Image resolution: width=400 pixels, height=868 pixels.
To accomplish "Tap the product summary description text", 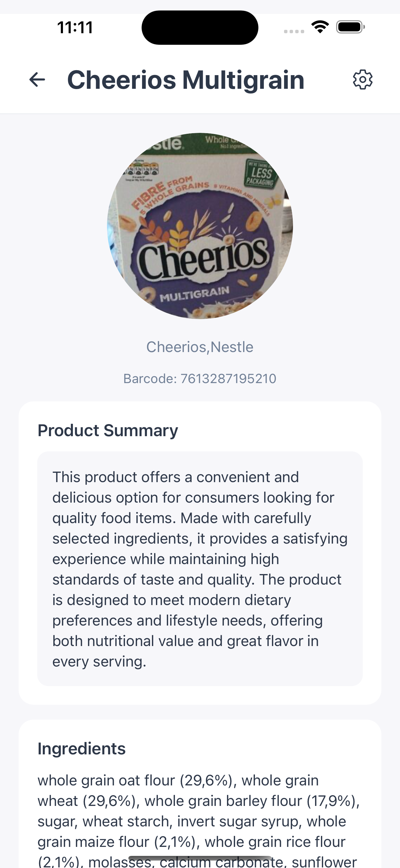I will coord(200,569).
